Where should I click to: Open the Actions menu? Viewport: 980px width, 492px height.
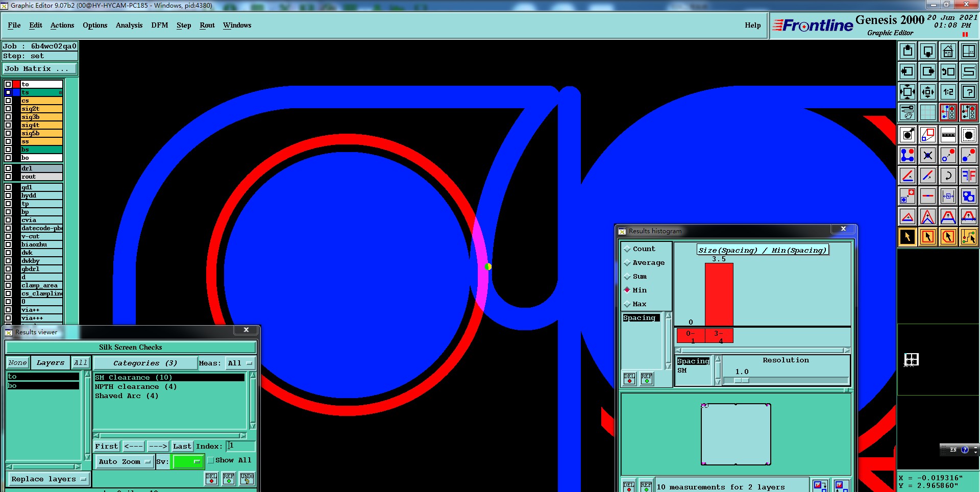coord(62,25)
